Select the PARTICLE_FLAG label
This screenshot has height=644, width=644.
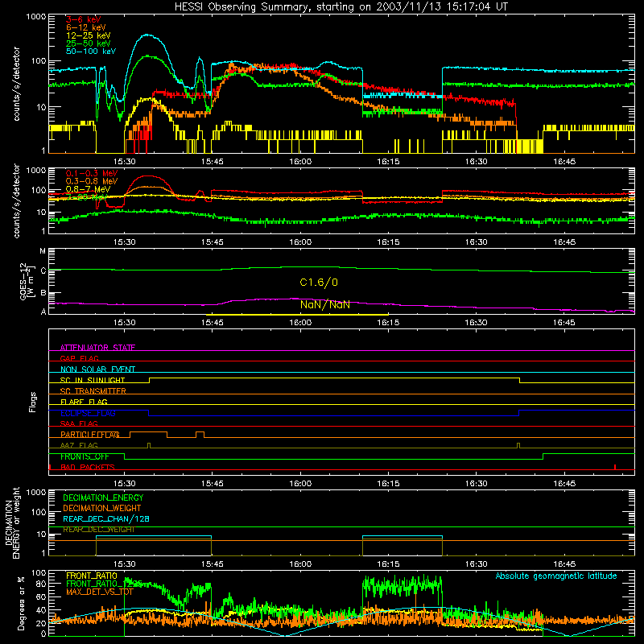[90, 435]
